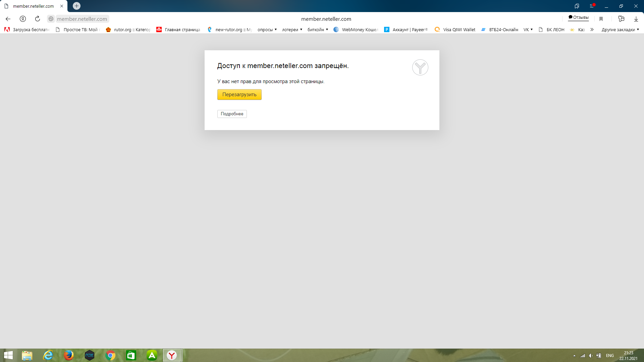
Task: Open Google Chrome from the taskbar
Action: [x=110, y=355]
